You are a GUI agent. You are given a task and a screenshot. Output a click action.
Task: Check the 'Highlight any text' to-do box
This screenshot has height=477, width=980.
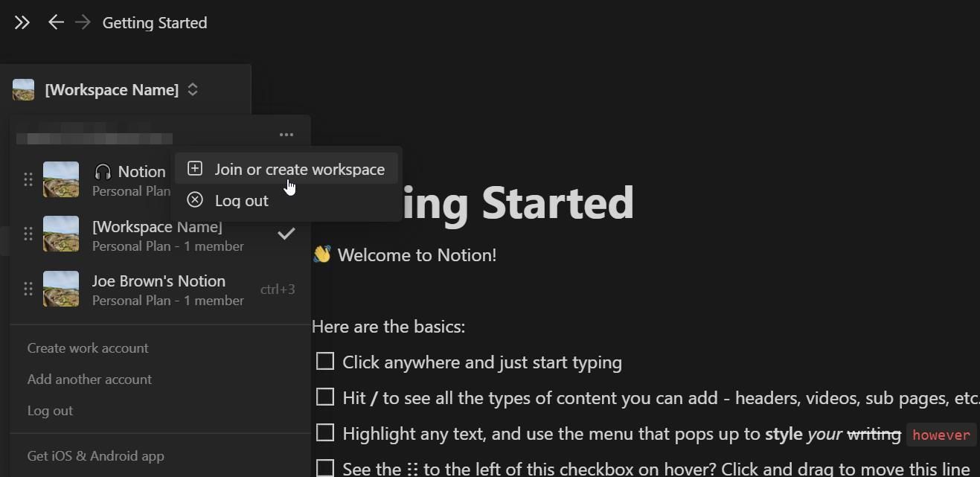coord(325,432)
